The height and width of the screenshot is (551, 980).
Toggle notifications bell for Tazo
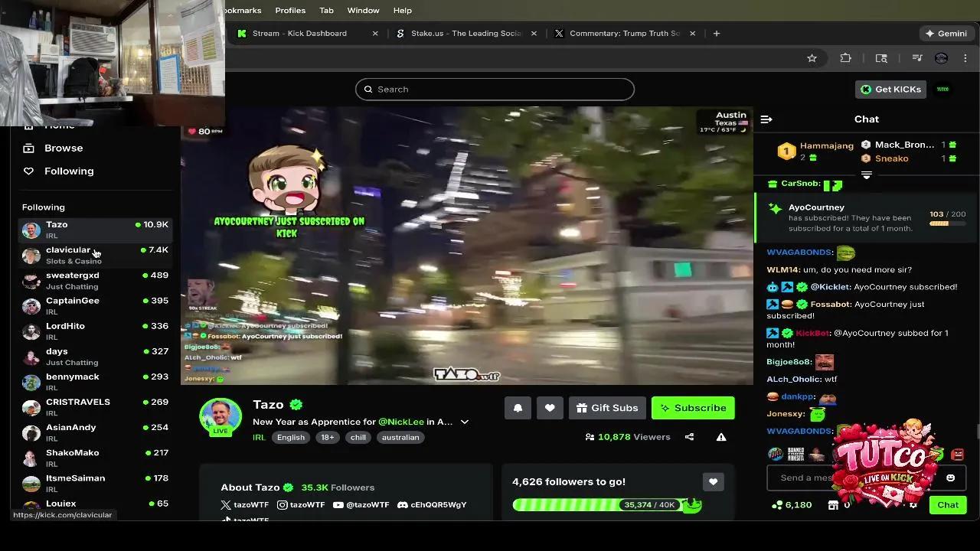(x=518, y=408)
